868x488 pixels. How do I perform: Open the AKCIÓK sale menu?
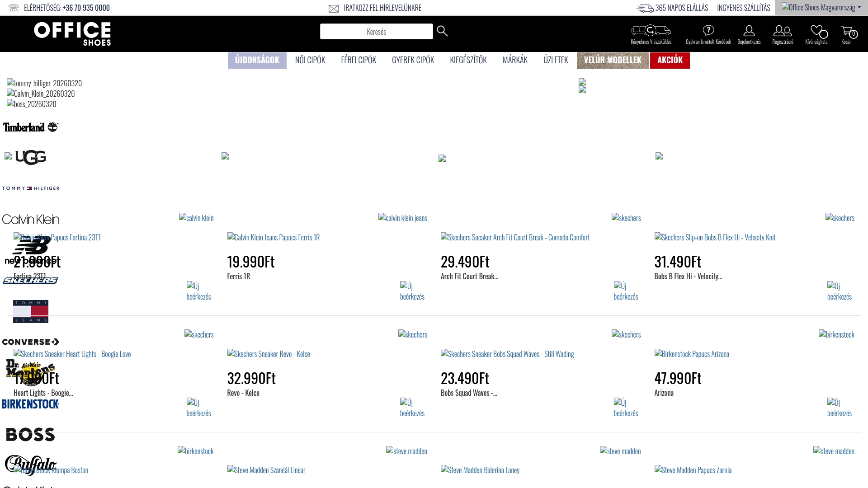[670, 60]
